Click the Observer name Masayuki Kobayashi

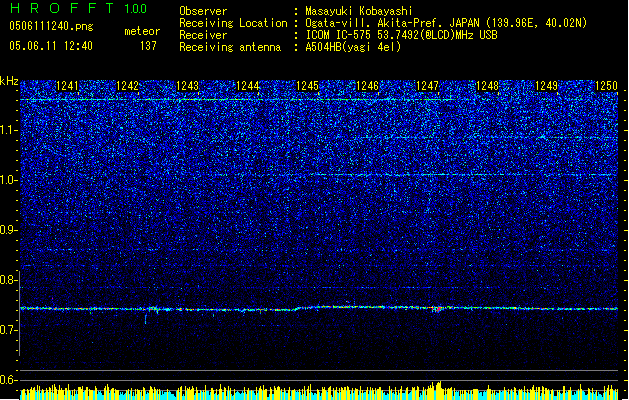[359, 11]
